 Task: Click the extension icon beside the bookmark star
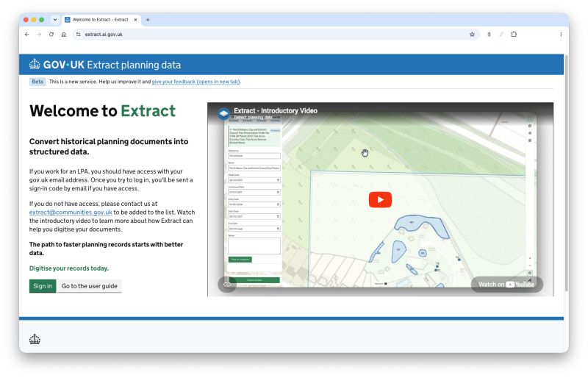pyautogui.click(x=489, y=34)
